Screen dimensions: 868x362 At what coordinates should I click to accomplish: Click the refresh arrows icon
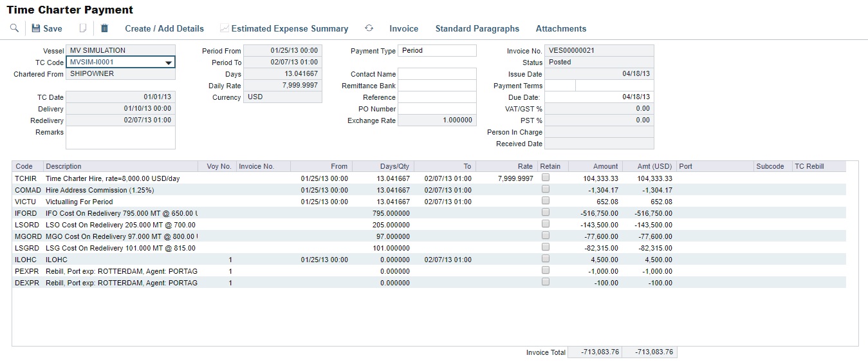coord(369,28)
